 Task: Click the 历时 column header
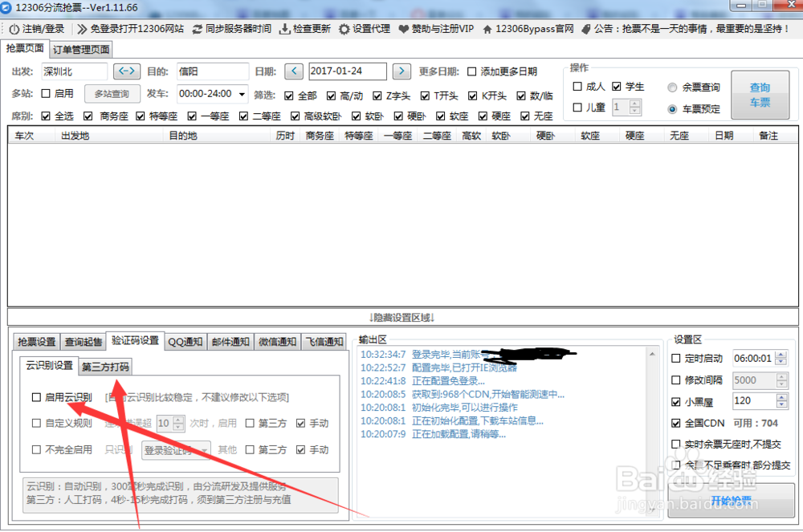click(285, 136)
